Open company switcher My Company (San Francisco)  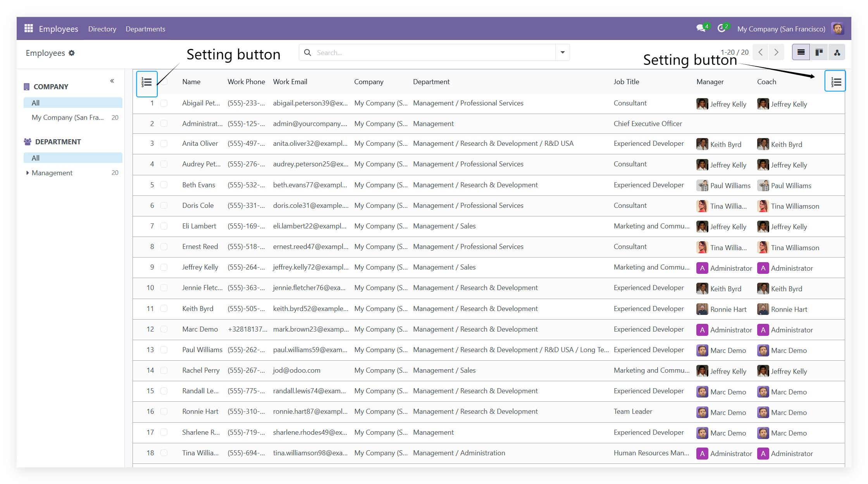(781, 29)
